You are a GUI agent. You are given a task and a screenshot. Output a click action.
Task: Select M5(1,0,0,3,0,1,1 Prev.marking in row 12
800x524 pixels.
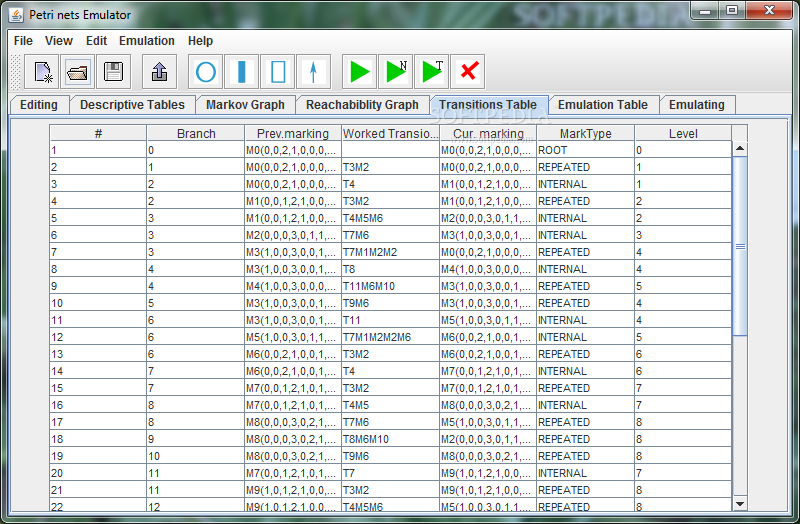pyautogui.click(x=293, y=337)
